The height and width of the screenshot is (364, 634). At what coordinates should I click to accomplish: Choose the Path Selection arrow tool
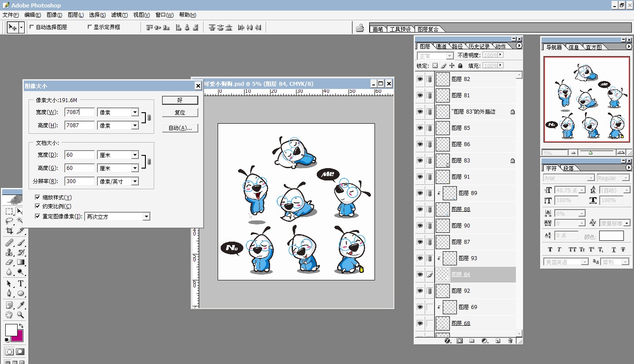tap(9, 283)
